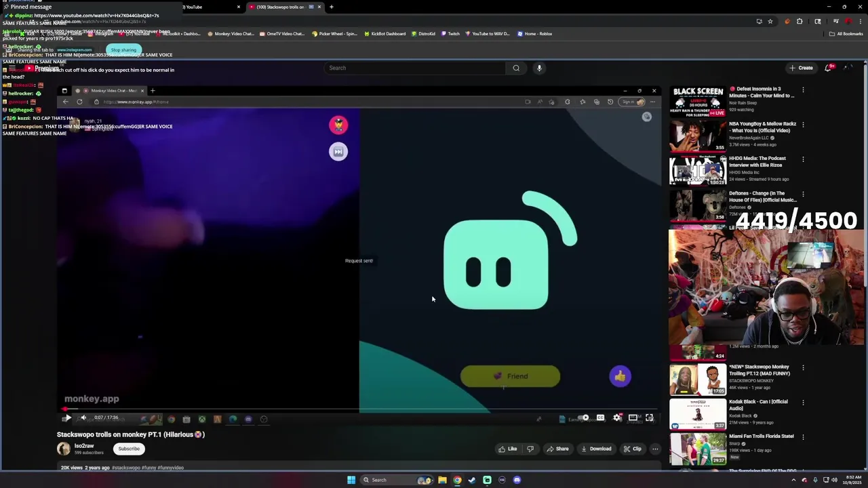868x488 pixels.
Task: Open Windows Start menu
Action: (x=351, y=480)
